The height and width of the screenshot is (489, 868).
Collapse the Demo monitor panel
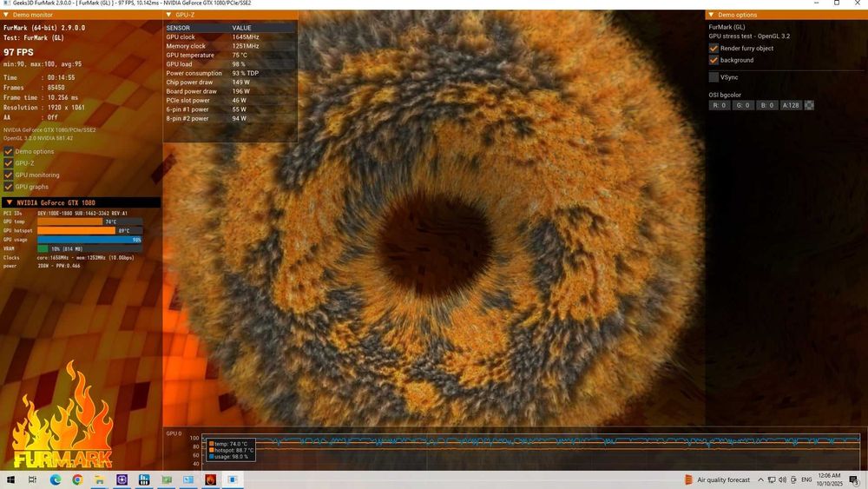tap(6, 15)
